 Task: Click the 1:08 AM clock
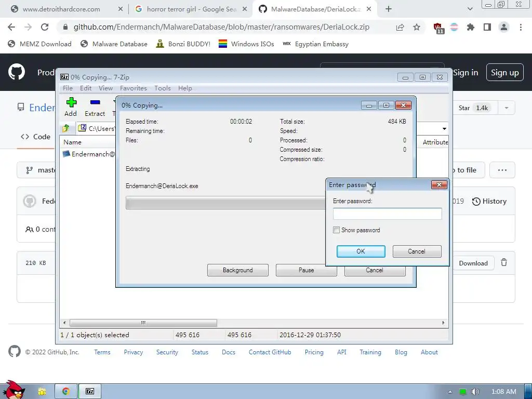503,392
